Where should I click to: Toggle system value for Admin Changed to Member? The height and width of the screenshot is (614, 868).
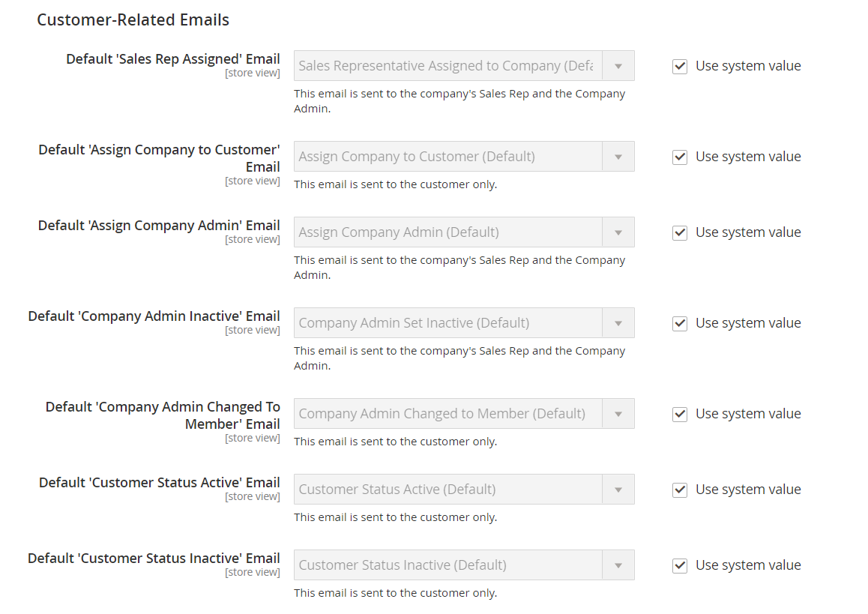[680, 415]
